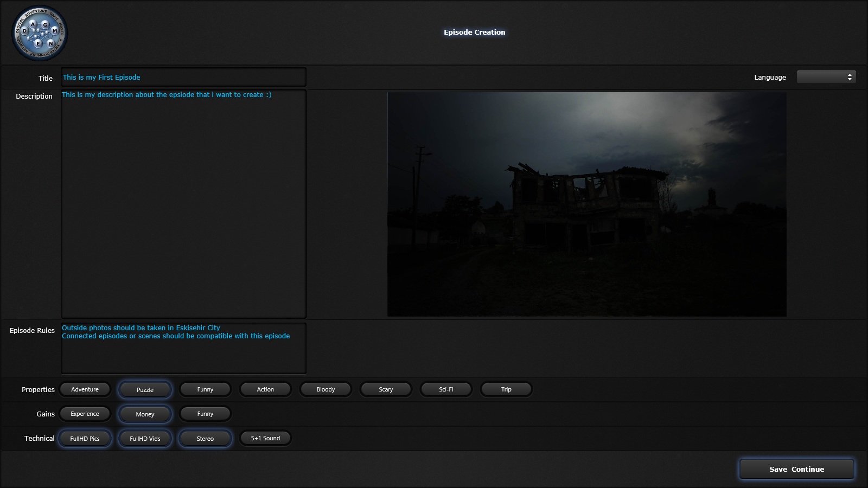This screenshot has width=868, height=488.
Task: Toggle the Stereo technical option
Action: (205, 439)
